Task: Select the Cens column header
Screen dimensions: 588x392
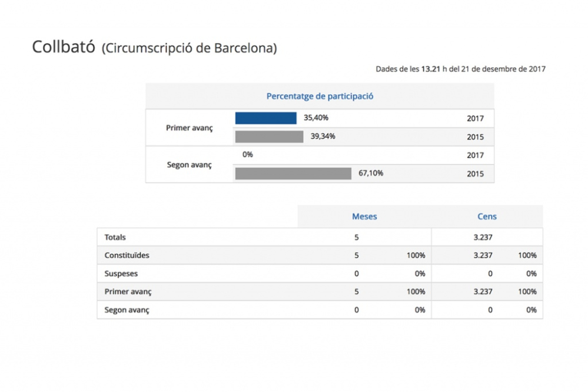Action: [x=487, y=217]
